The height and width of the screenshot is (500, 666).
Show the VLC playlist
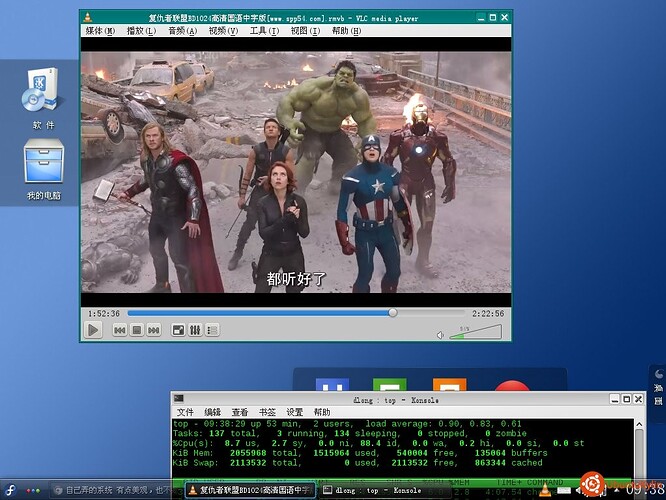pyautogui.click(x=212, y=330)
